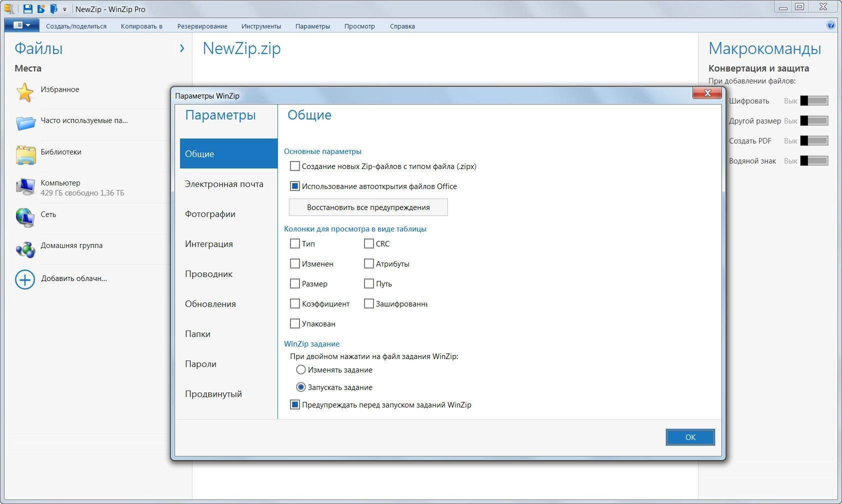The width and height of the screenshot is (842, 504).
Task: Toggle the Другой размер switch
Action: [x=814, y=120]
